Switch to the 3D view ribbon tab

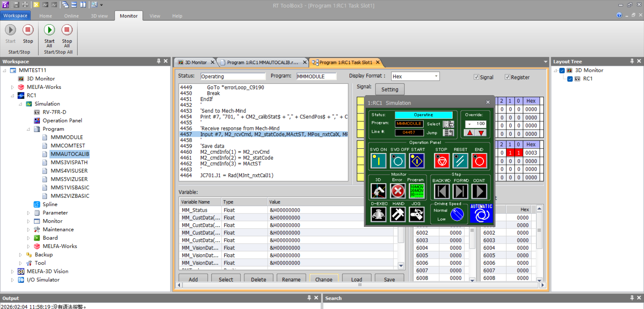[99, 16]
